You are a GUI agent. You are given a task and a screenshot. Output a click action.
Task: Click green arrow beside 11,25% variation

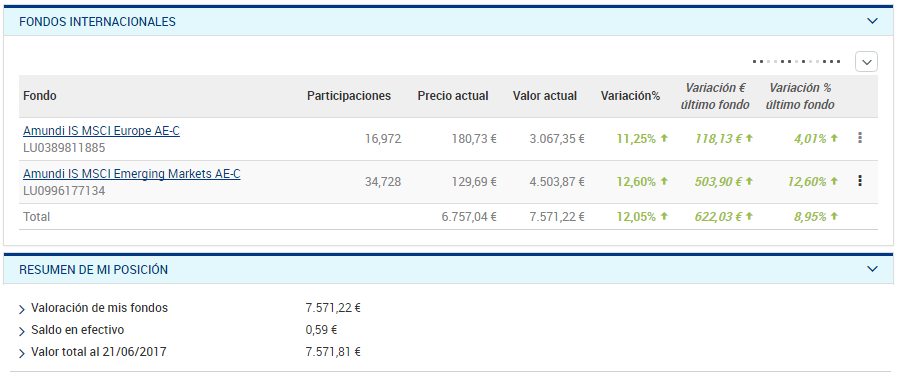(664, 138)
